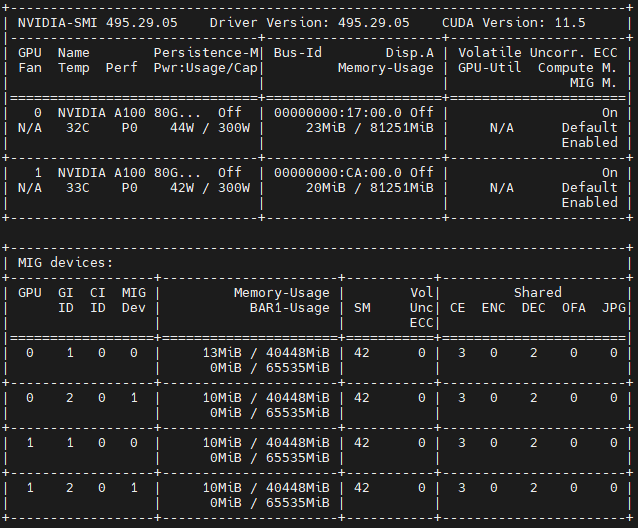The width and height of the screenshot is (638, 528).
Task: Click the Persistence-M column header
Action: pos(206,53)
